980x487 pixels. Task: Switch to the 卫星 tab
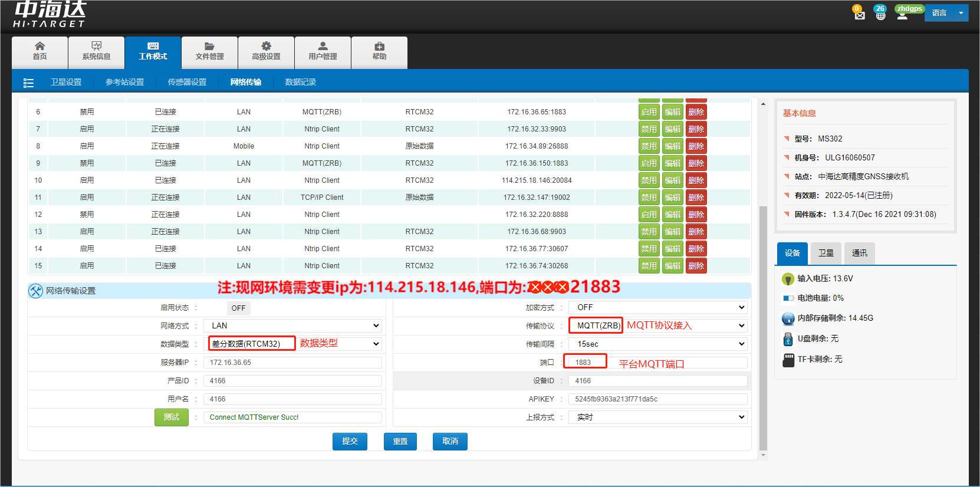pyautogui.click(x=826, y=253)
